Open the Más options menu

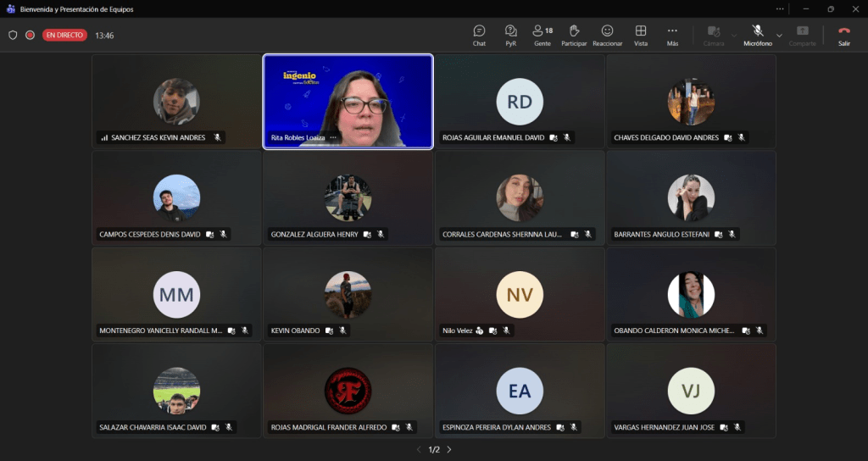click(x=672, y=35)
